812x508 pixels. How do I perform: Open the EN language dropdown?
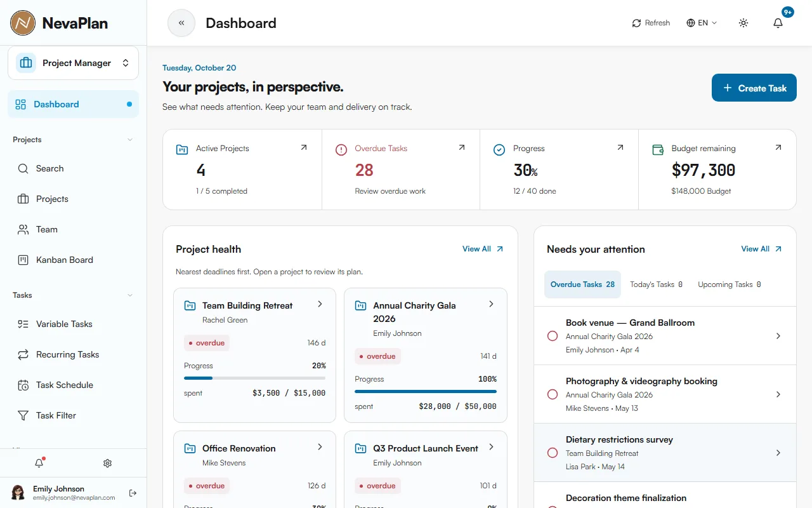[702, 23]
